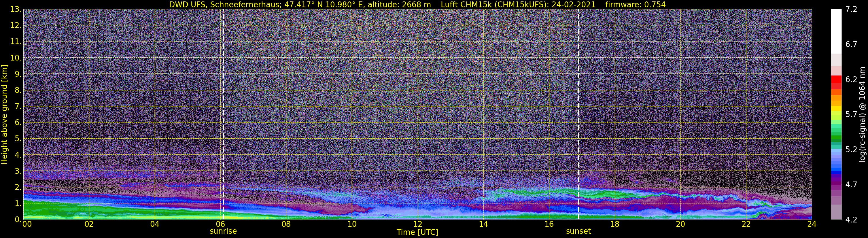Click the '3.' height tick label

[x=18, y=171]
